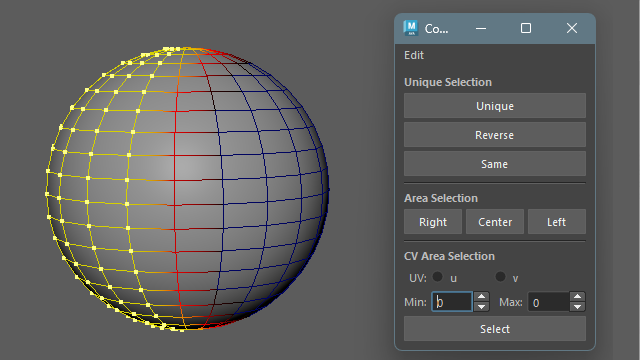Select the Right area button
The image size is (640, 360).
[x=433, y=222]
